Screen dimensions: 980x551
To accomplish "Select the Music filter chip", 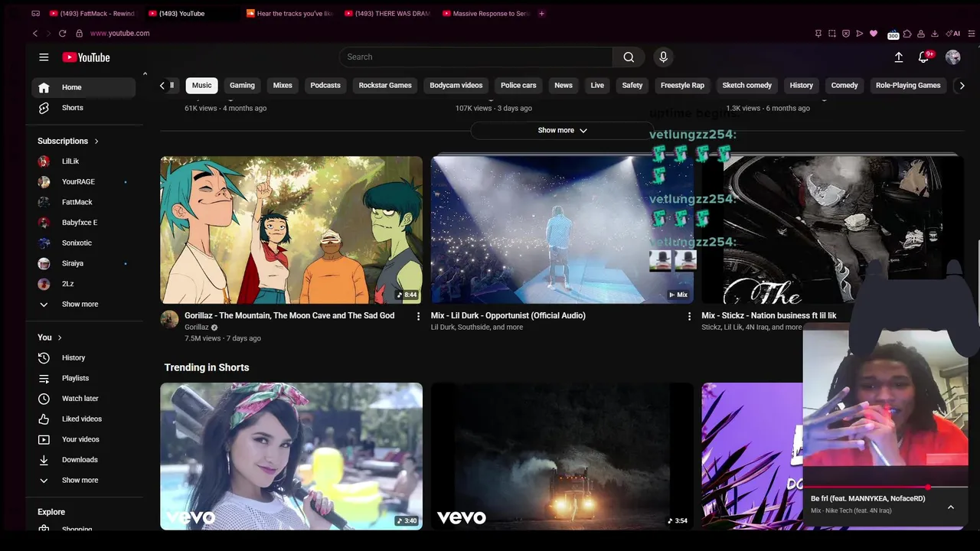I will coord(202,86).
